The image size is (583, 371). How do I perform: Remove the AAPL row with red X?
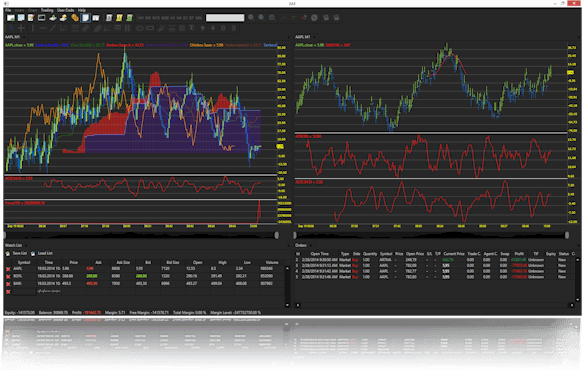point(8,269)
